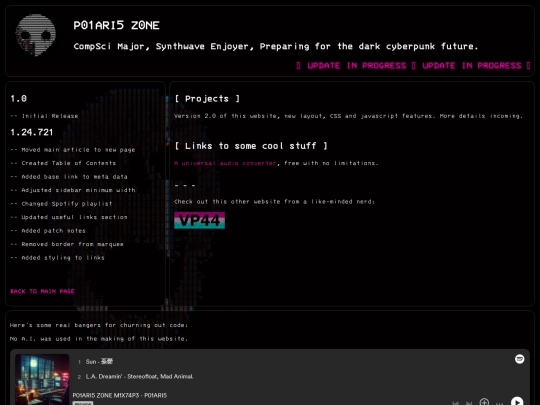Open the Spotify logo in the player
The width and height of the screenshot is (540, 405).
[519, 359]
